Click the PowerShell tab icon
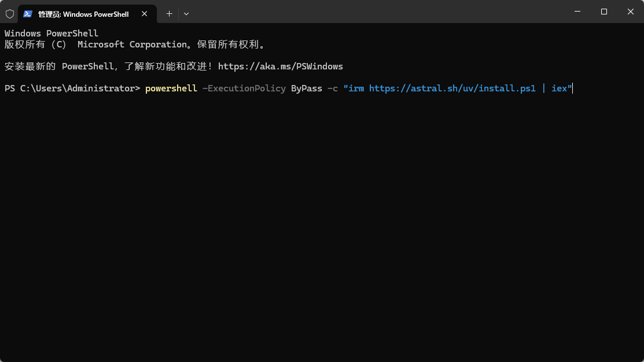The height and width of the screenshot is (362, 644). point(28,14)
